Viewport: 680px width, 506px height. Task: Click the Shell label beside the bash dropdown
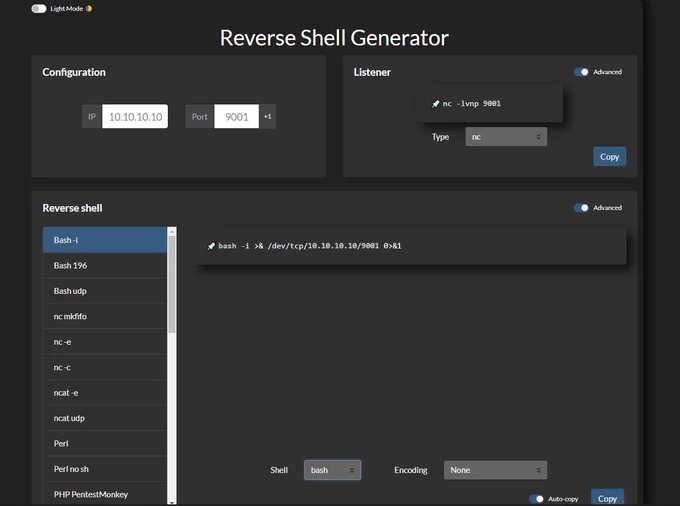[x=279, y=470]
